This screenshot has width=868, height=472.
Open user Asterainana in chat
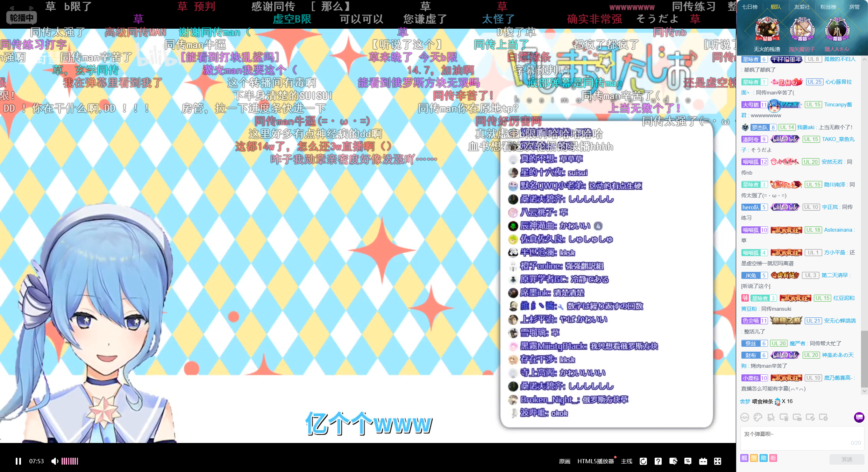pos(838,230)
